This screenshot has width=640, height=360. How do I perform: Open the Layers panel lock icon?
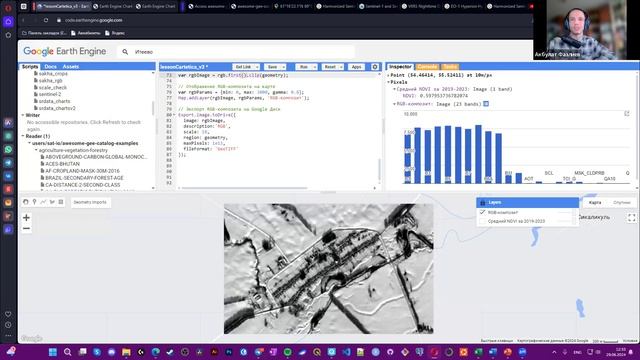click(x=482, y=202)
